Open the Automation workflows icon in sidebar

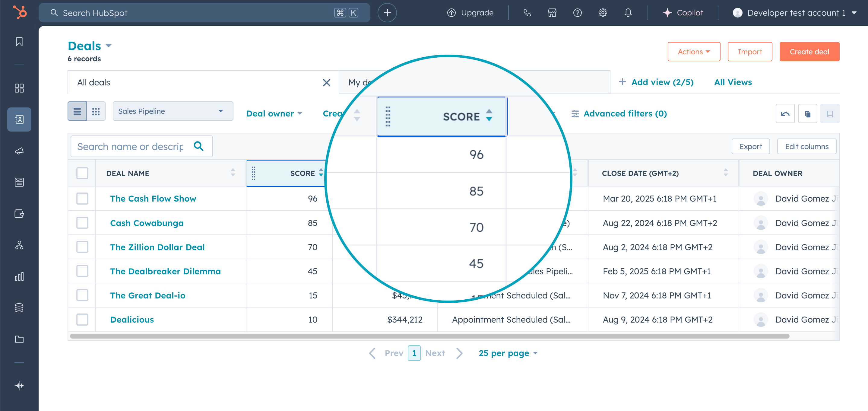(x=19, y=245)
